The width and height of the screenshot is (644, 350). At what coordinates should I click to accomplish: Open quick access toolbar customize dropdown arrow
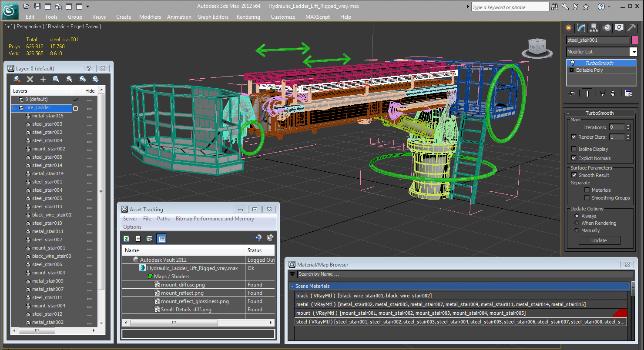click(x=88, y=6)
